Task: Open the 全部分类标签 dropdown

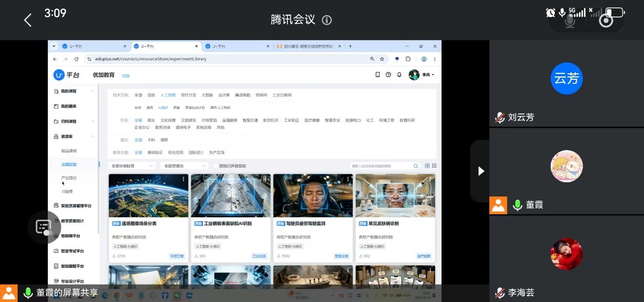Action: point(131,166)
